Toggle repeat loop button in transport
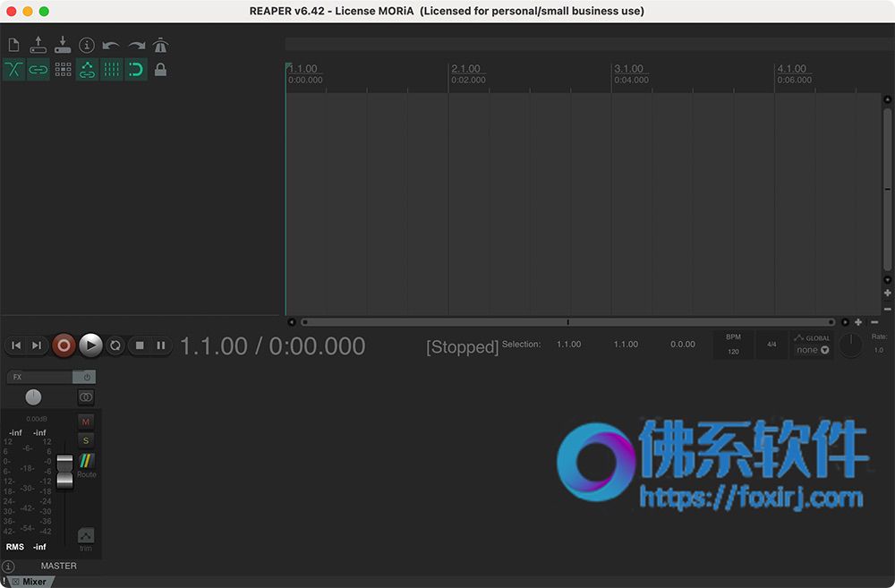Image resolution: width=895 pixels, height=588 pixels. pos(115,345)
